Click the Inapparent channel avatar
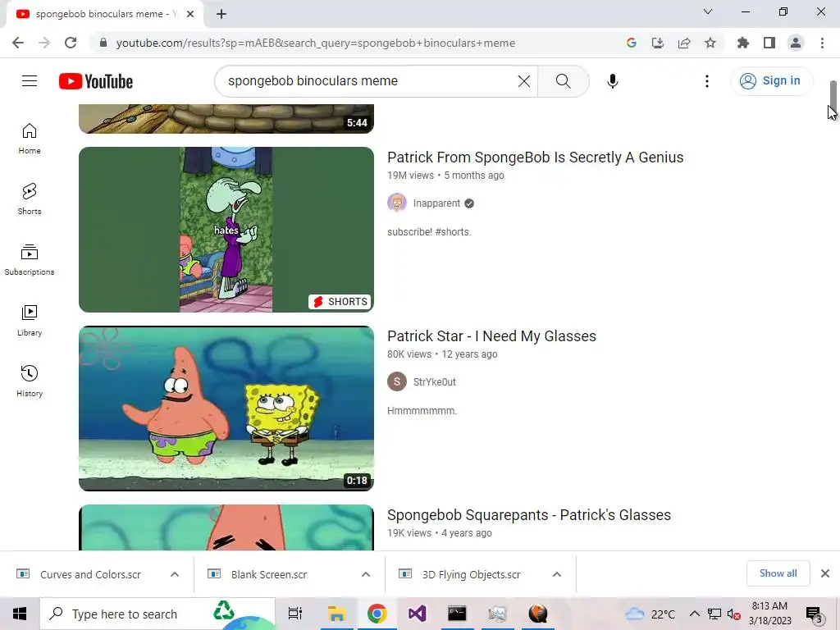Image resolution: width=840 pixels, height=630 pixels. (397, 203)
